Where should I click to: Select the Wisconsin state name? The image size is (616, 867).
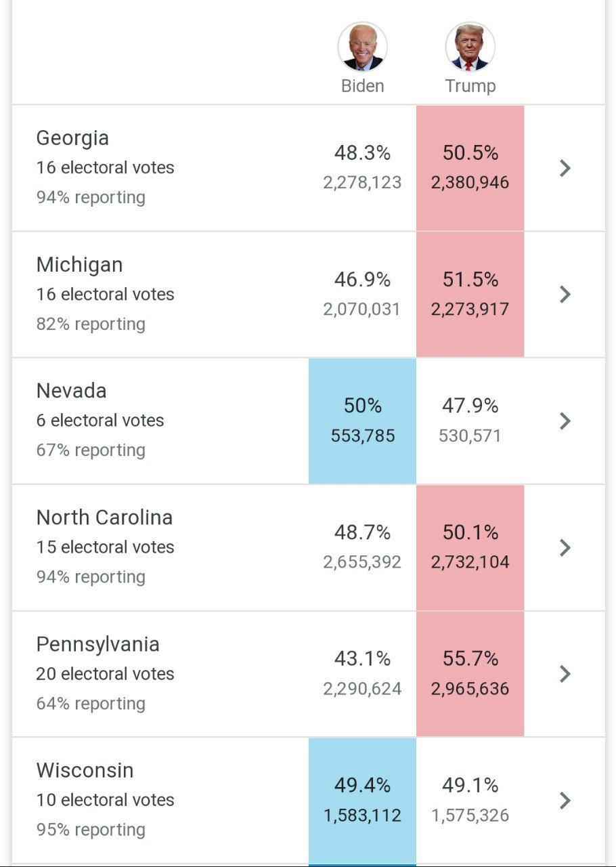point(85,771)
